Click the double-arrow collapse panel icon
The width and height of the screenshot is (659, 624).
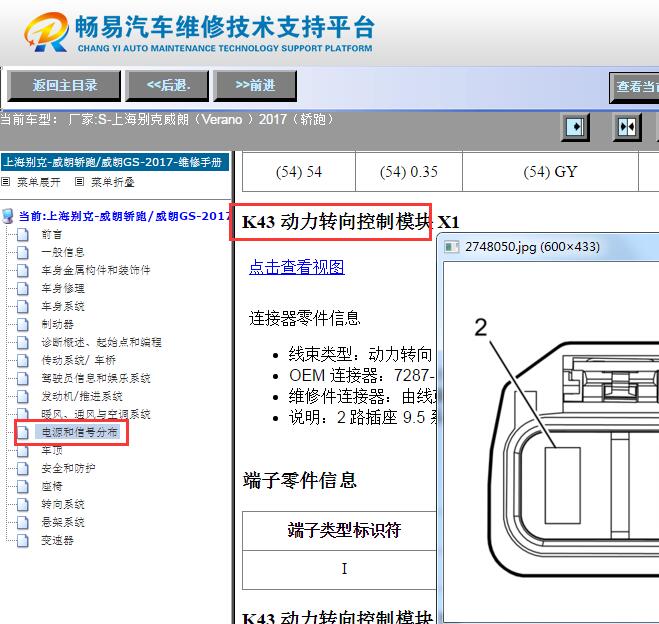click(x=627, y=127)
